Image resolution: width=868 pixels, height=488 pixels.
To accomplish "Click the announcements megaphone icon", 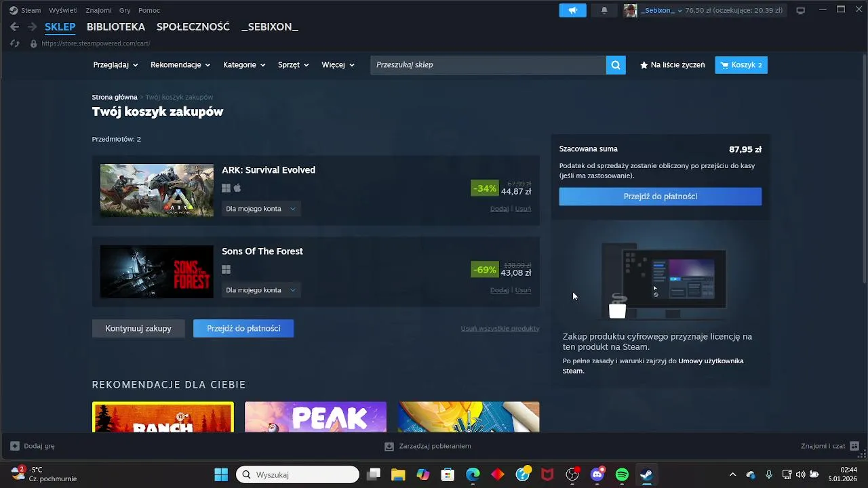I will coord(572,10).
